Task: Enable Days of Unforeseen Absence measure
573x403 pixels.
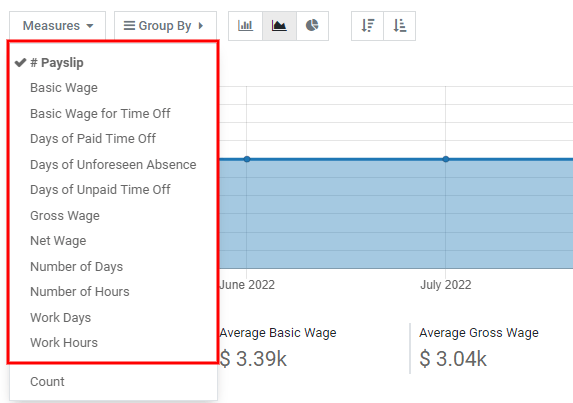Action: (113, 164)
